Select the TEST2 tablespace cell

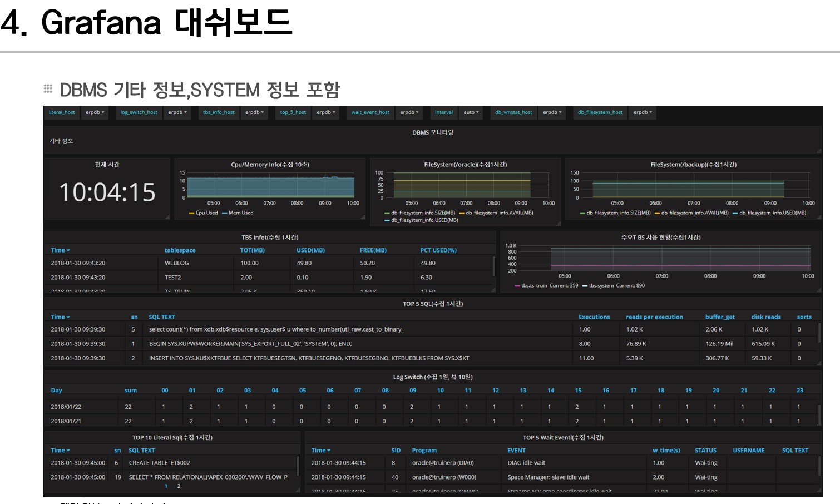pos(172,278)
